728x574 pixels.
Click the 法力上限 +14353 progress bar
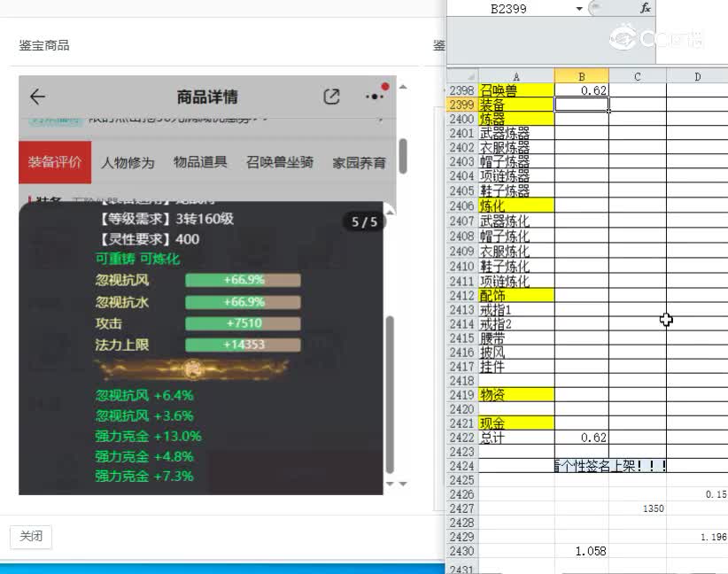pyautogui.click(x=243, y=345)
